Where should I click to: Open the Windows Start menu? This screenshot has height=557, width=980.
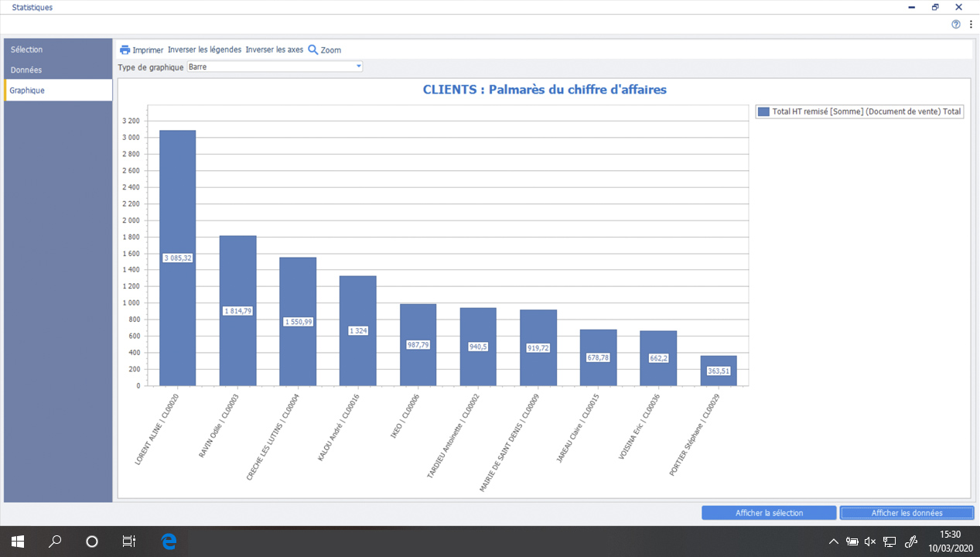(18, 542)
